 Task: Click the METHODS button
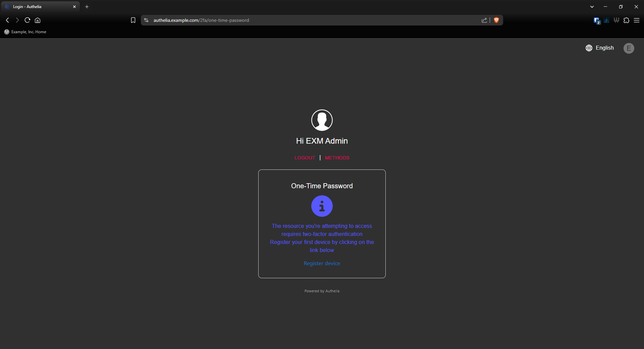pyautogui.click(x=337, y=158)
